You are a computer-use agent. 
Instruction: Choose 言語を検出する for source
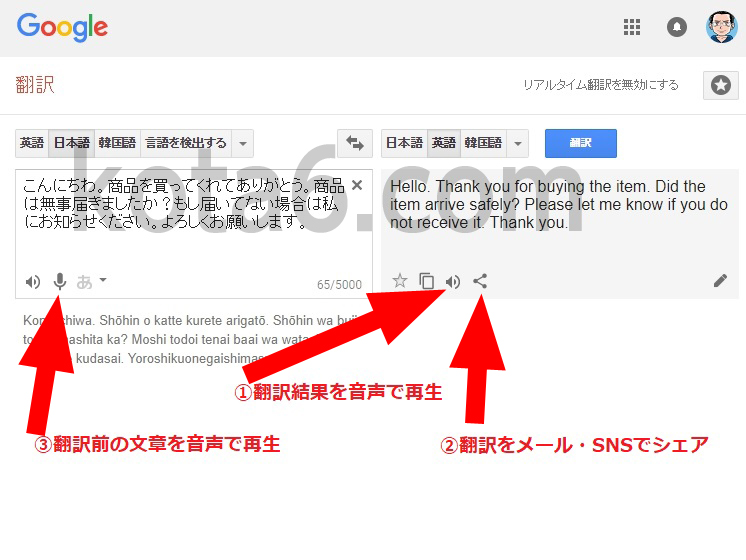tap(186, 143)
